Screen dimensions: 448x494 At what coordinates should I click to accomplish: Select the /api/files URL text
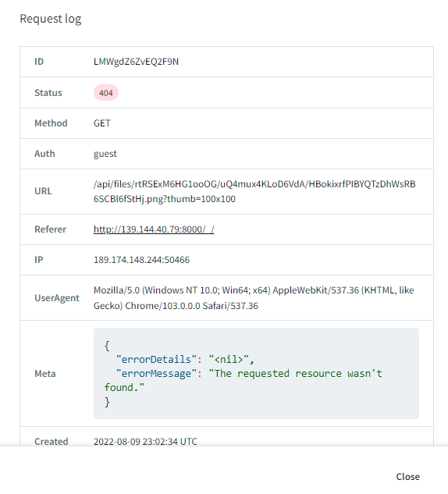pyautogui.click(x=254, y=191)
